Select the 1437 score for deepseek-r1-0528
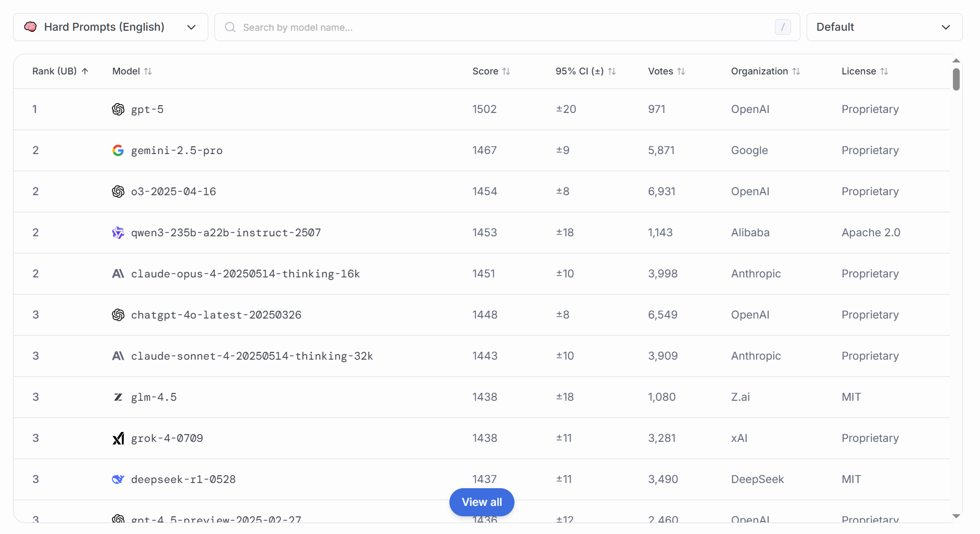The image size is (980, 534). (484, 479)
